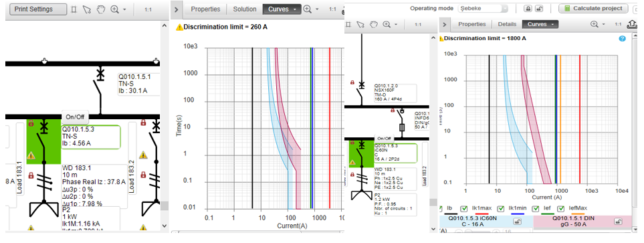This screenshot has height=243, width=644.
Task: Select the DIN/gG fuse symbol below the NSX160F breaker
Action: [403, 127]
